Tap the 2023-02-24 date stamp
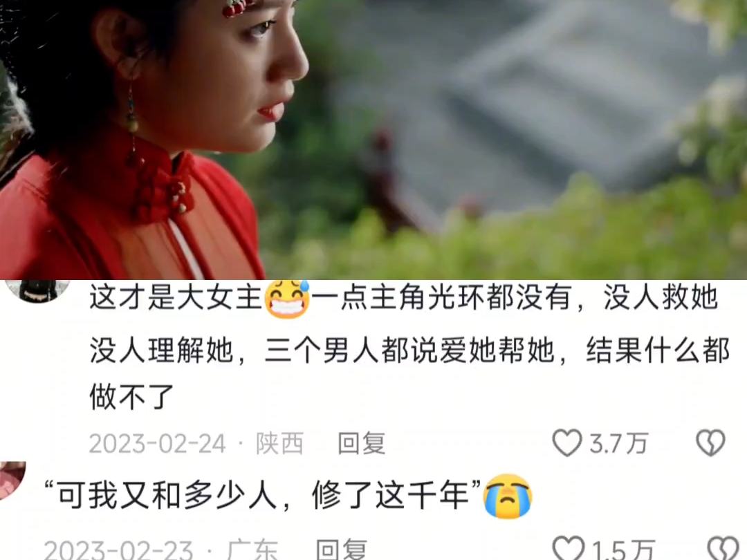 click(157, 444)
